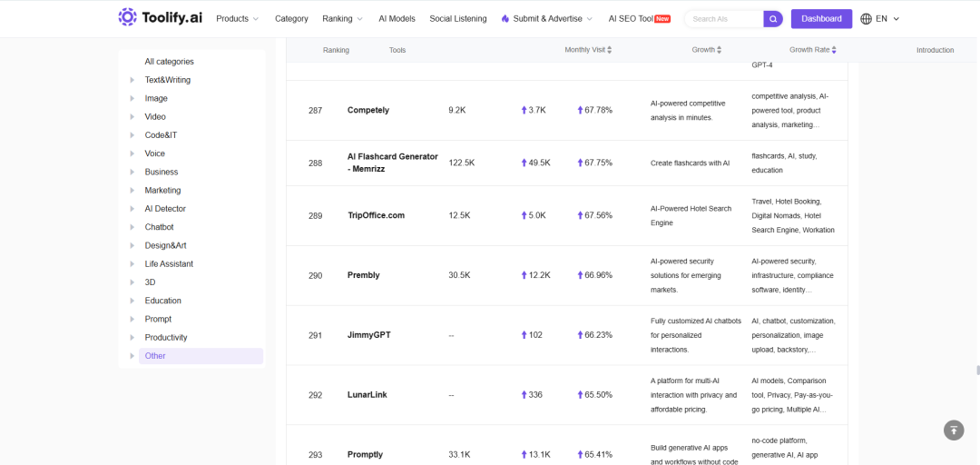Click the Tools column header
980x465 pixels.
coord(397,50)
